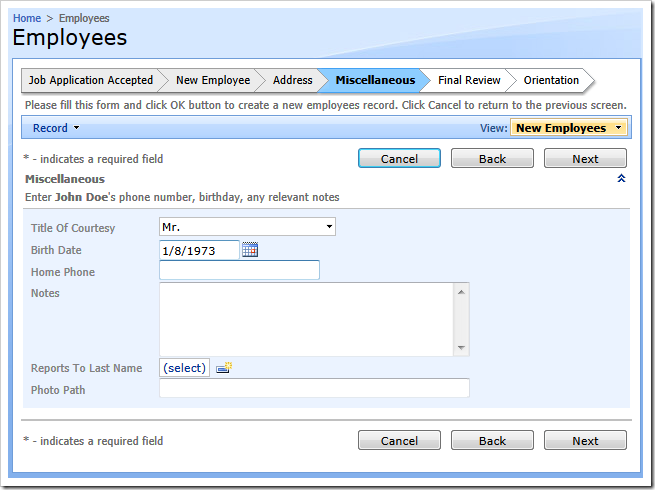Click the new record icon beside (select)
655x490 pixels.
pyautogui.click(x=224, y=368)
